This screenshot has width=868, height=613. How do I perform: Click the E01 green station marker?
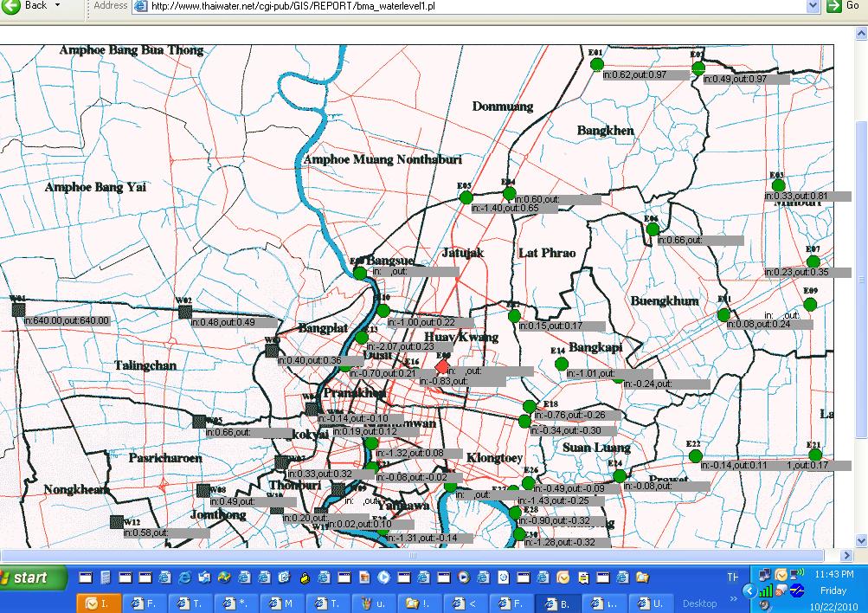(595, 66)
